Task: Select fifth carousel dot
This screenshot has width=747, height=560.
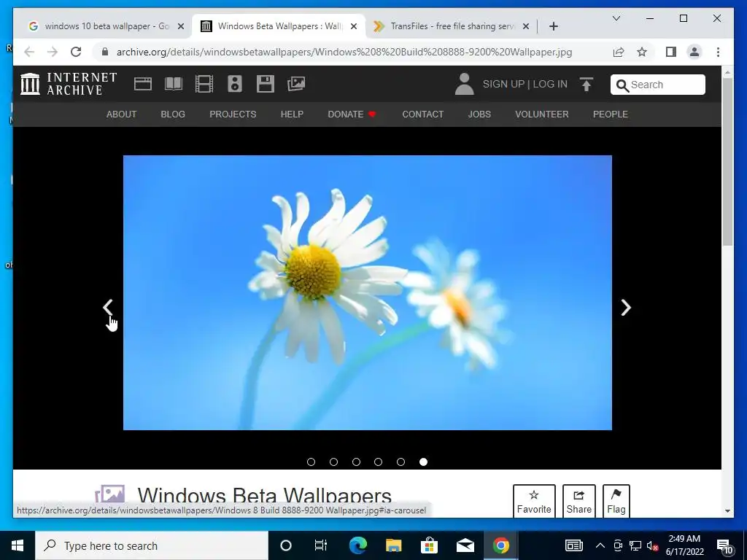Action: click(x=400, y=462)
